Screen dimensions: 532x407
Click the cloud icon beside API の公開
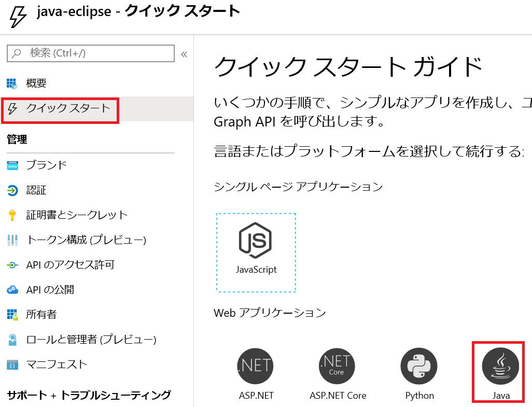pos(12,290)
